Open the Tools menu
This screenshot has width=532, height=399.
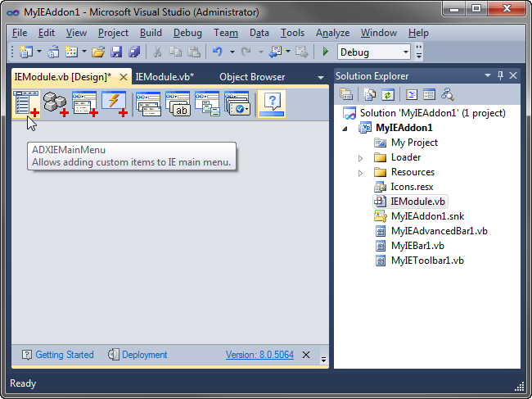pos(292,33)
